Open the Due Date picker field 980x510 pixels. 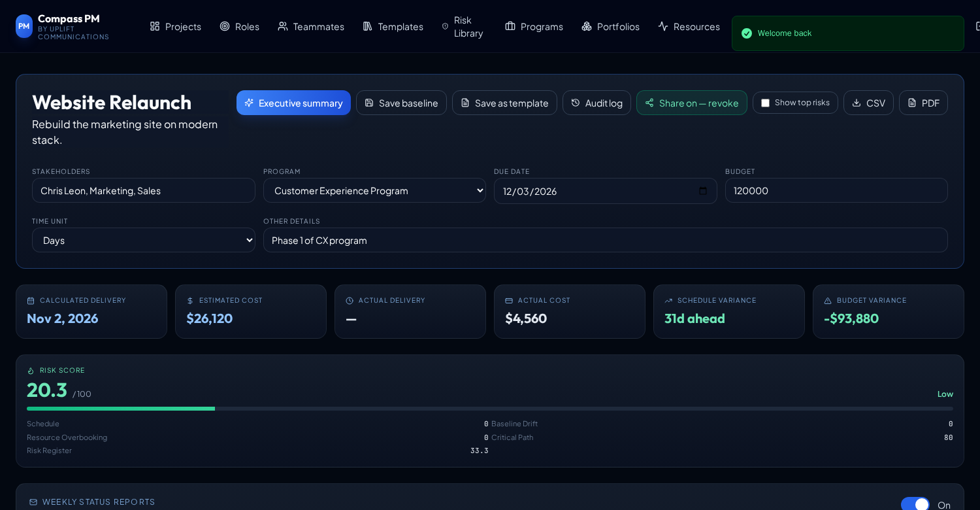pos(606,191)
